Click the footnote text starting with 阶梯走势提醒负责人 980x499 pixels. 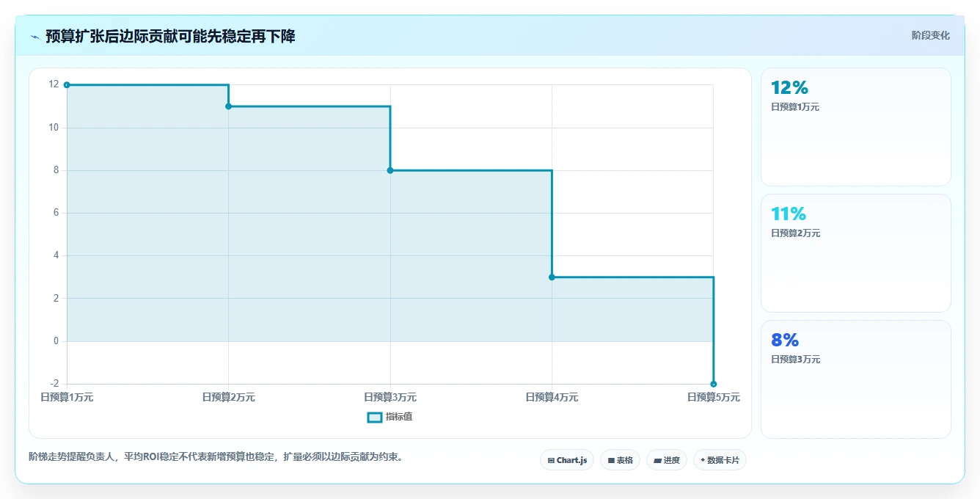click(x=216, y=456)
